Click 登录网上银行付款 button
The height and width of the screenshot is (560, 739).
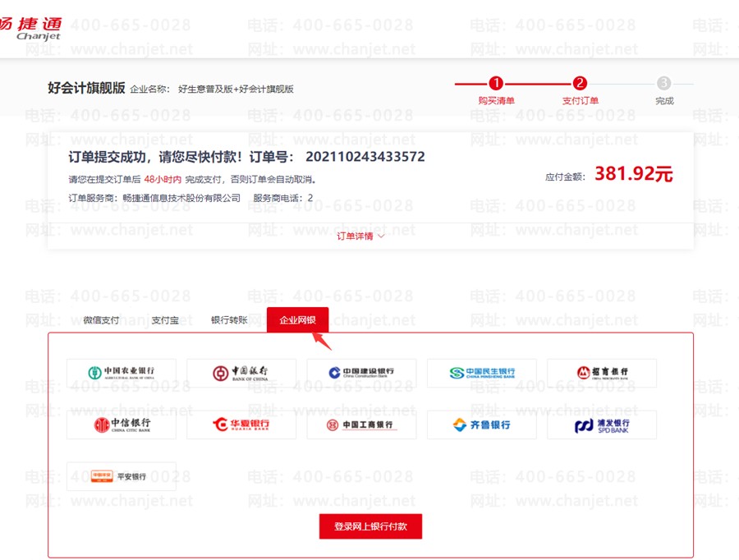point(370,526)
